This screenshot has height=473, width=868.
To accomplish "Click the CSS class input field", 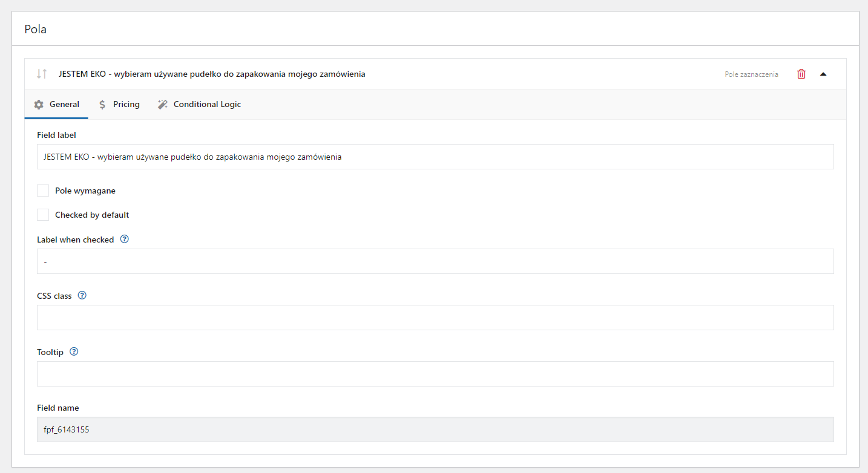I will click(x=435, y=318).
